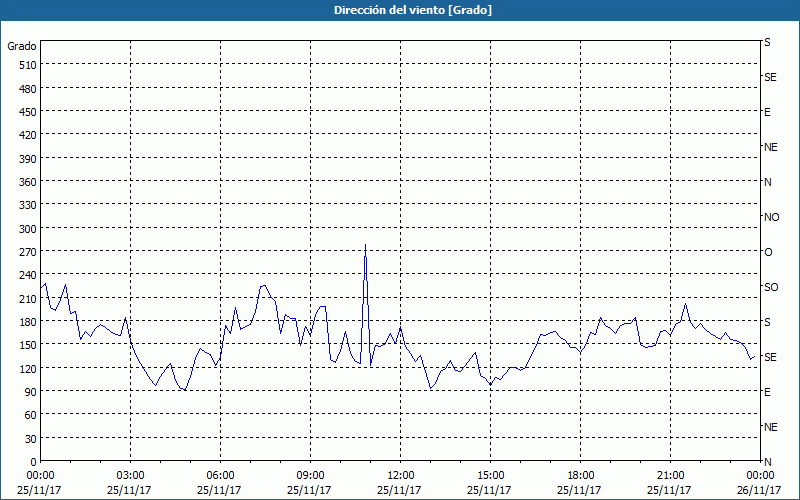Click the 420 degree axis label
The image size is (800, 500).
(28, 135)
